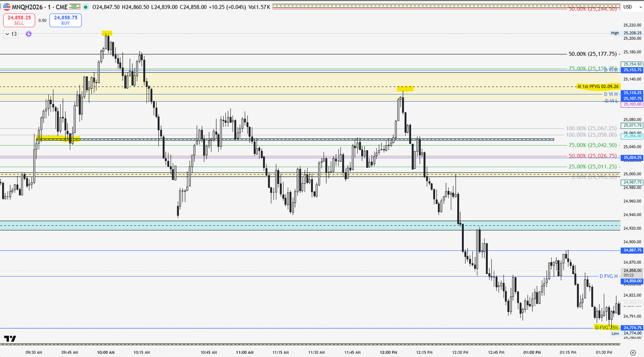Click the O24,847.50 open value
The height and width of the screenshot is (357, 644).
[x=106, y=6]
